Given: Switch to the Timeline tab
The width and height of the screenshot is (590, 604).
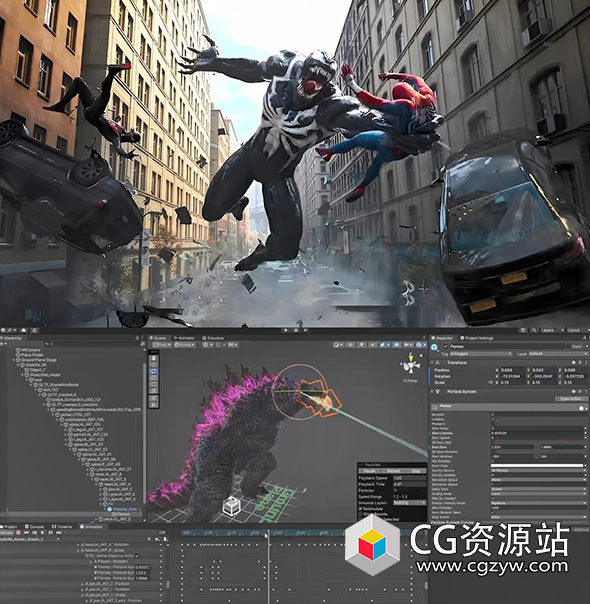Looking at the screenshot, I should click(62, 527).
